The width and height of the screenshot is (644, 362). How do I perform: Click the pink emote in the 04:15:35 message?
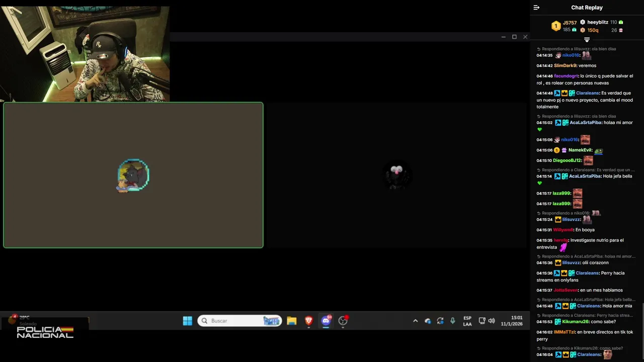click(x=563, y=247)
